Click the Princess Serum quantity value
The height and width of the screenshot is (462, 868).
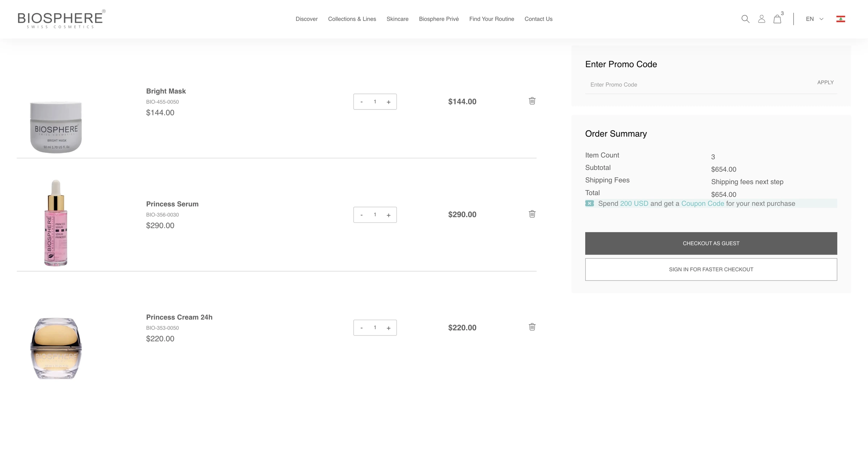pos(375,215)
